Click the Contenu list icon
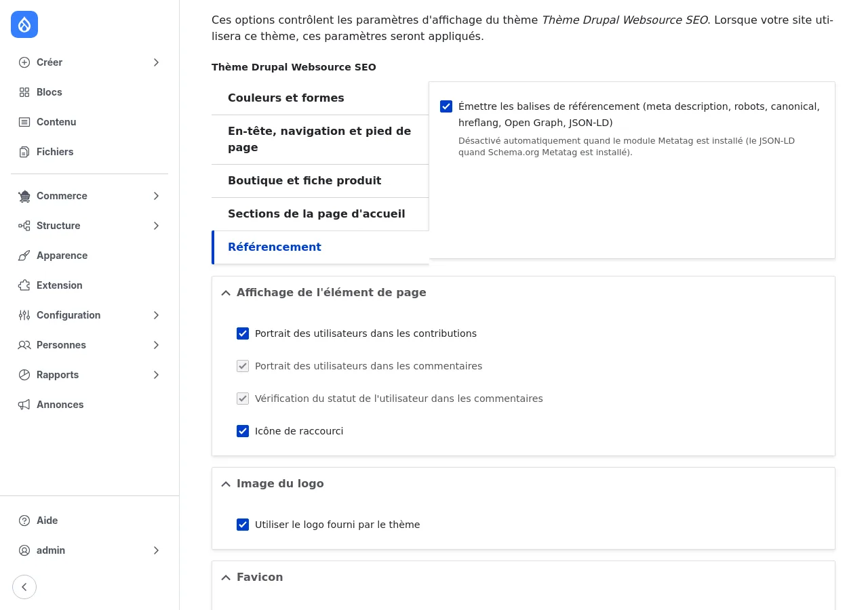The width and height of the screenshot is (868, 610). coord(24,122)
